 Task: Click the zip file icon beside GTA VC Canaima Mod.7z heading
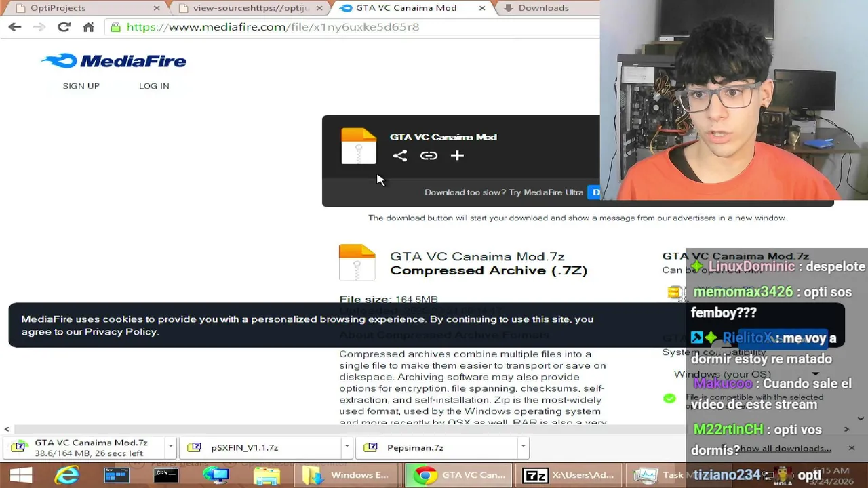[x=357, y=262]
